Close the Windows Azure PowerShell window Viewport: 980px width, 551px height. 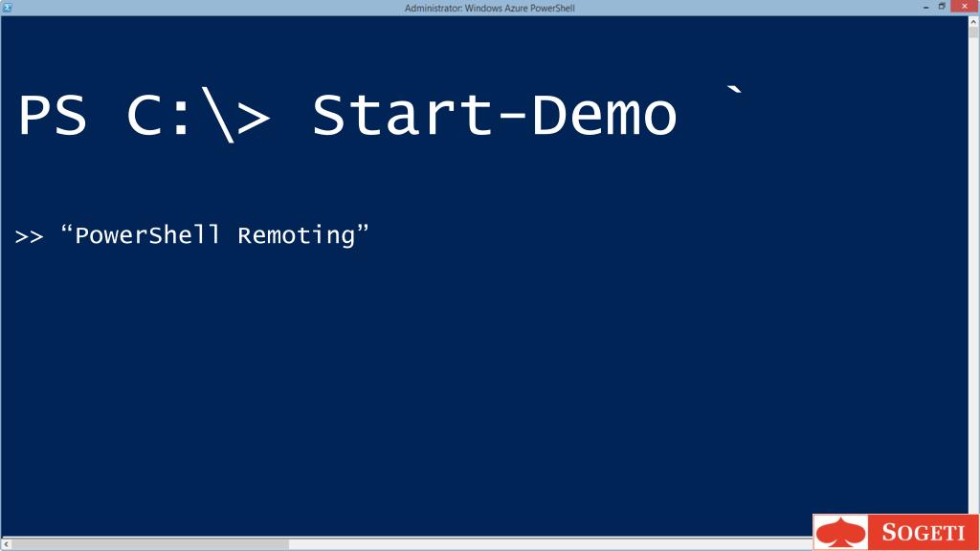click(965, 7)
